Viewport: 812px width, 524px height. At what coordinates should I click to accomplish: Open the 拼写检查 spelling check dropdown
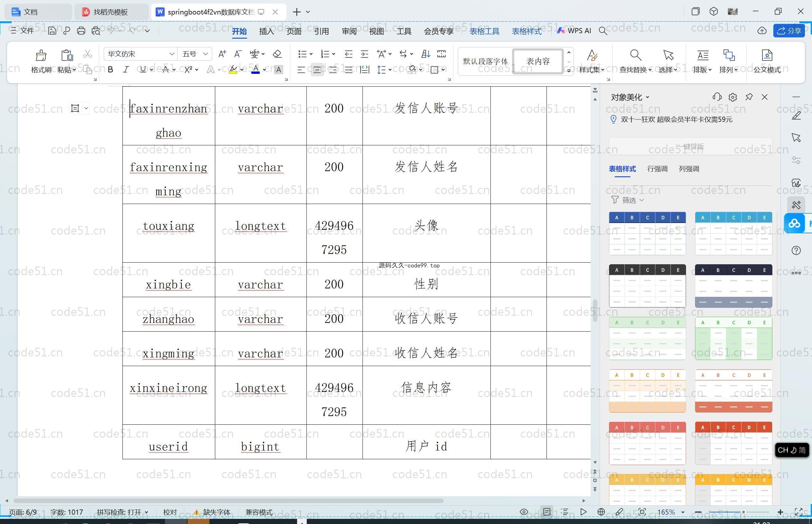(x=123, y=512)
